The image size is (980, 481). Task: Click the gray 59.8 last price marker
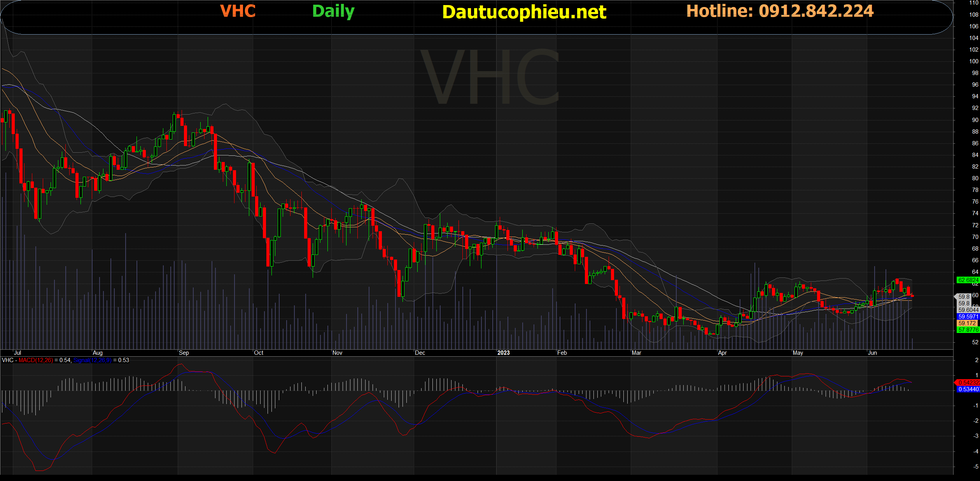coord(963,297)
